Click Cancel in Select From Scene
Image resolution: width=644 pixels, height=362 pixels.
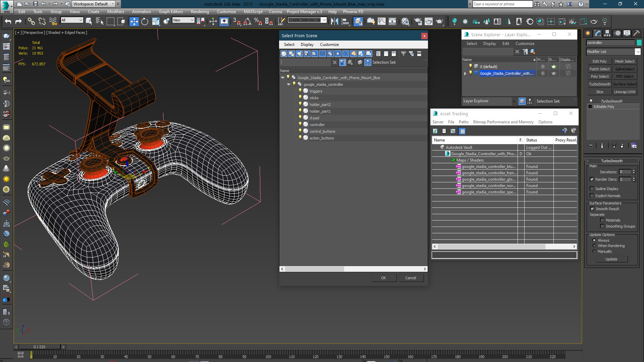411,278
